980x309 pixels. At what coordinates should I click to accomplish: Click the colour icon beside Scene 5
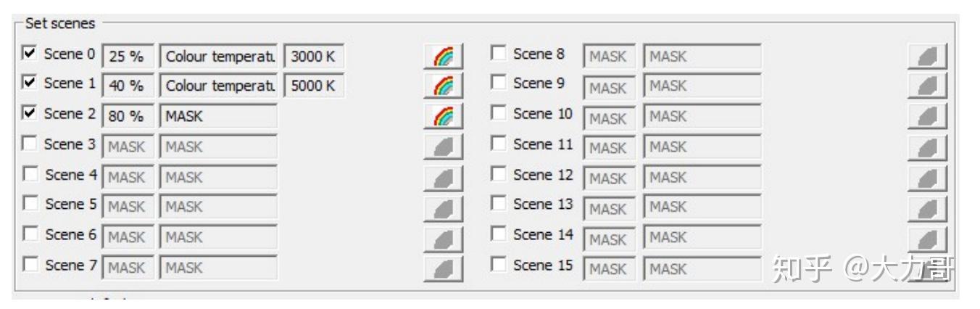coord(443,208)
